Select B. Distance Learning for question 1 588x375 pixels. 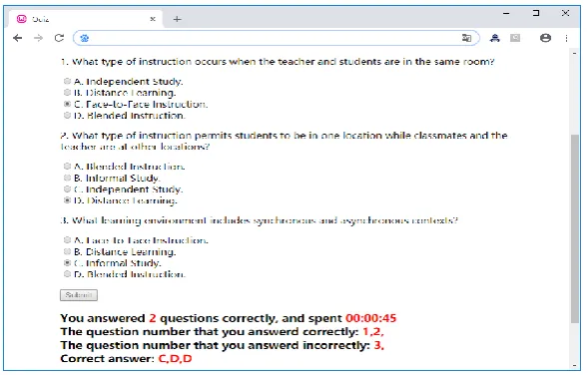67,92
